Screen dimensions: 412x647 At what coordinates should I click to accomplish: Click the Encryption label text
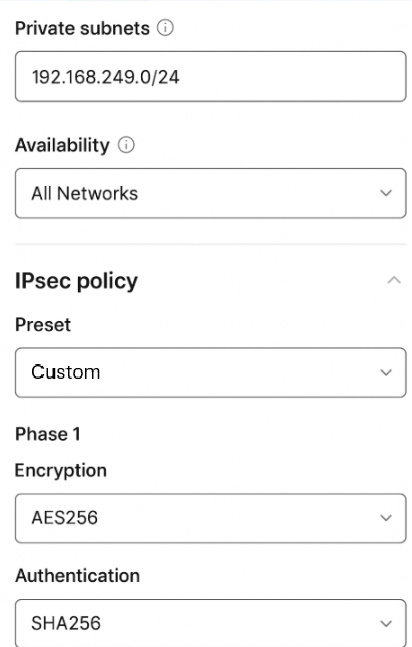tap(61, 471)
